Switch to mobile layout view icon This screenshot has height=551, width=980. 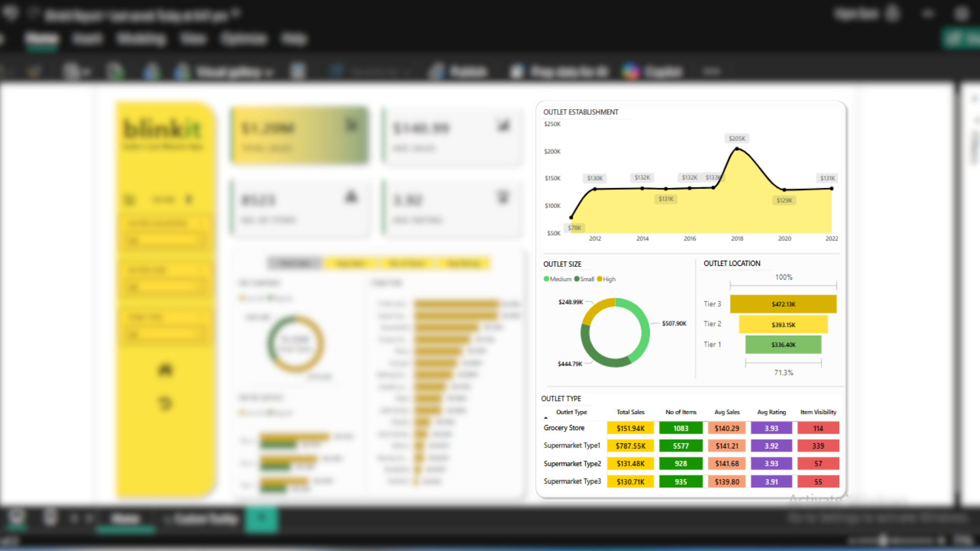[x=50, y=518]
